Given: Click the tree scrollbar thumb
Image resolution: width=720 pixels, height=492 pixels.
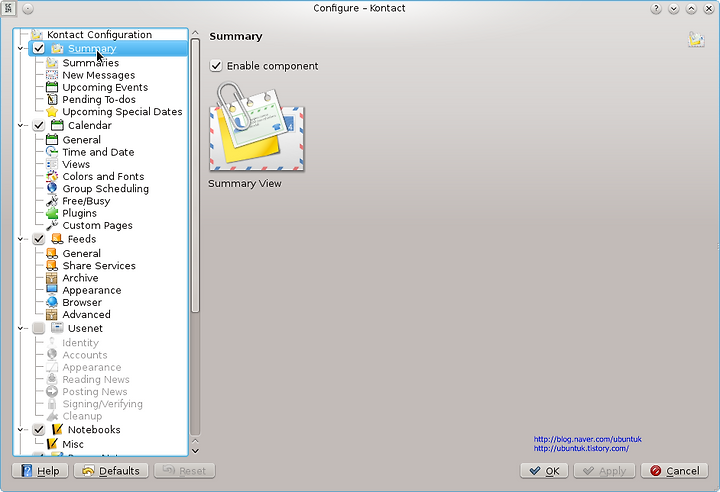Looking at the screenshot, I should coord(195,175).
